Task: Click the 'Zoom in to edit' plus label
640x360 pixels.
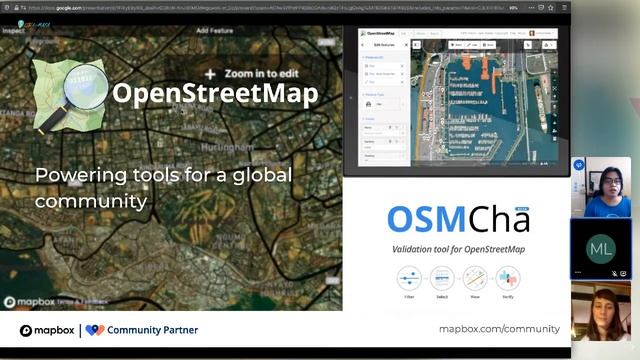Action: pyautogui.click(x=252, y=74)
